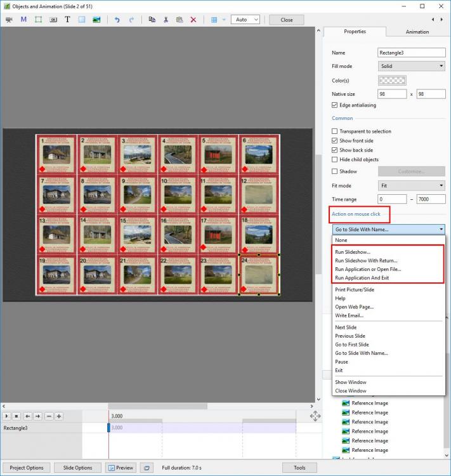
Task: Switch to the Animation tab
Action: coord(417,32)
